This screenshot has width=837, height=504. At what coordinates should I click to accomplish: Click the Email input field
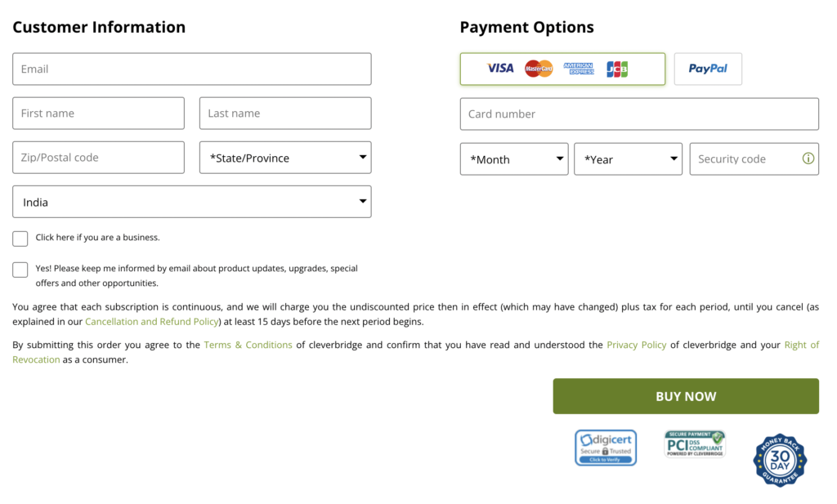192,69
